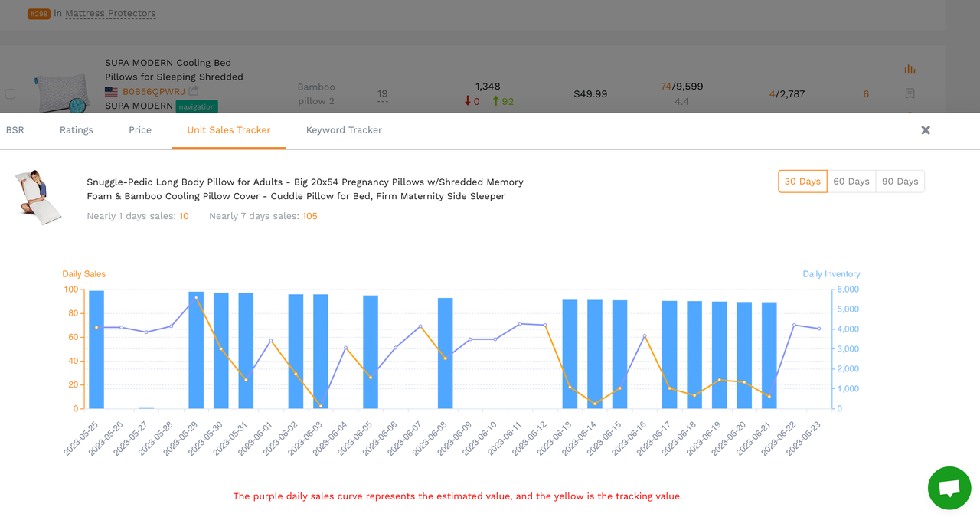Click the 74/9,599 ratings value
Screen dimensions: 980x517
tap(681, 87)
